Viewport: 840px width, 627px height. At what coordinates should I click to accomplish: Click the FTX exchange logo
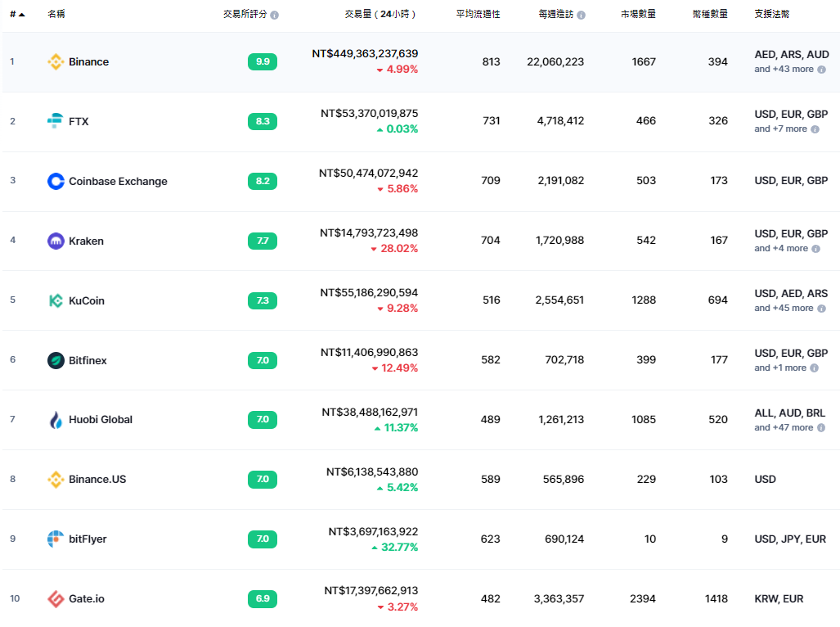56,120
